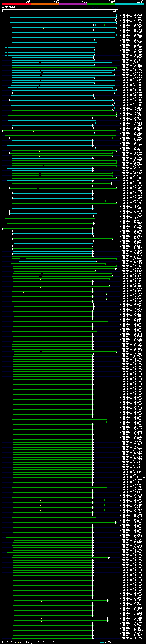Click the green alignment bar for C1MN26
This screenshot has height=644, width=146.
[x=66, y=352]
